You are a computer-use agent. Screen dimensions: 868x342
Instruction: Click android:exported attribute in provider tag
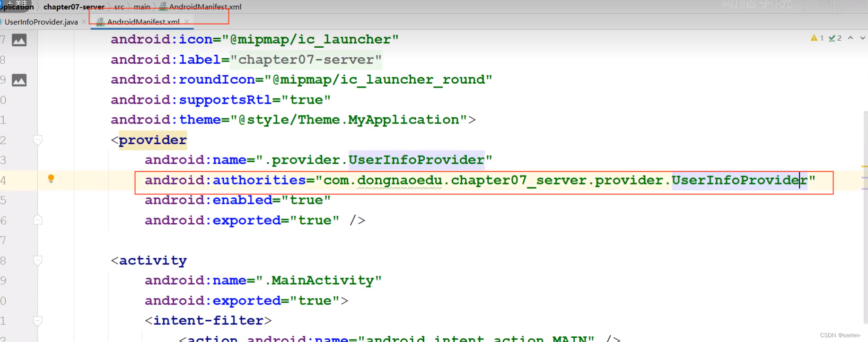213,220
